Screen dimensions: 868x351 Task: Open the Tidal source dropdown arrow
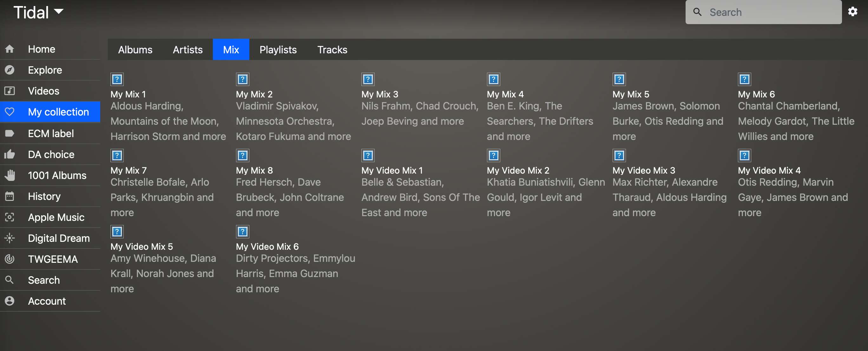click(x=59, y=11)
